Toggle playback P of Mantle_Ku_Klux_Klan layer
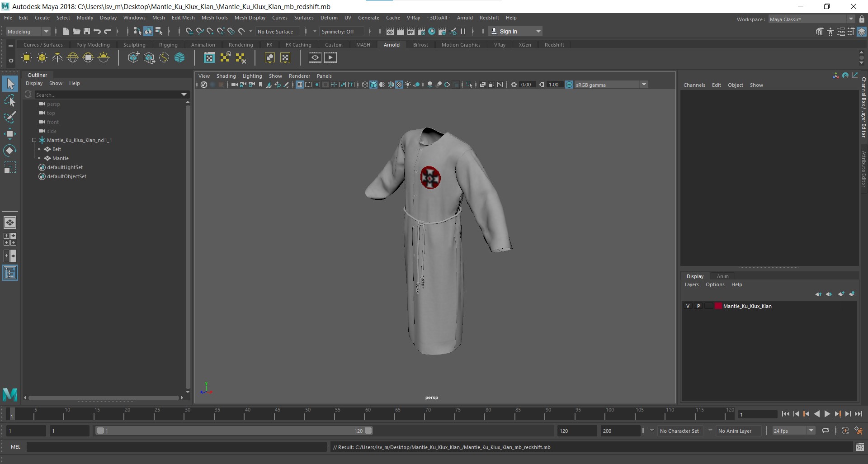The width and height of the screenshot is (868, 464). 698,306
